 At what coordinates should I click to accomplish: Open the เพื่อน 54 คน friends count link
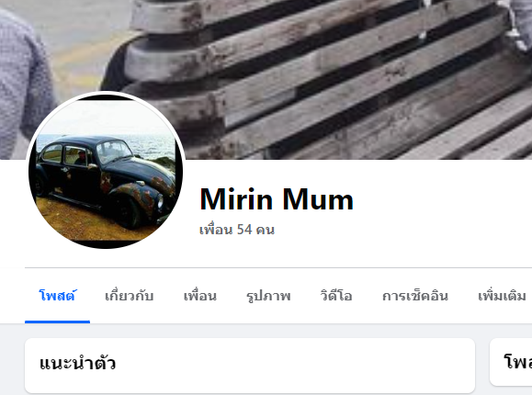pyautogui.click(x=237, y=230)
